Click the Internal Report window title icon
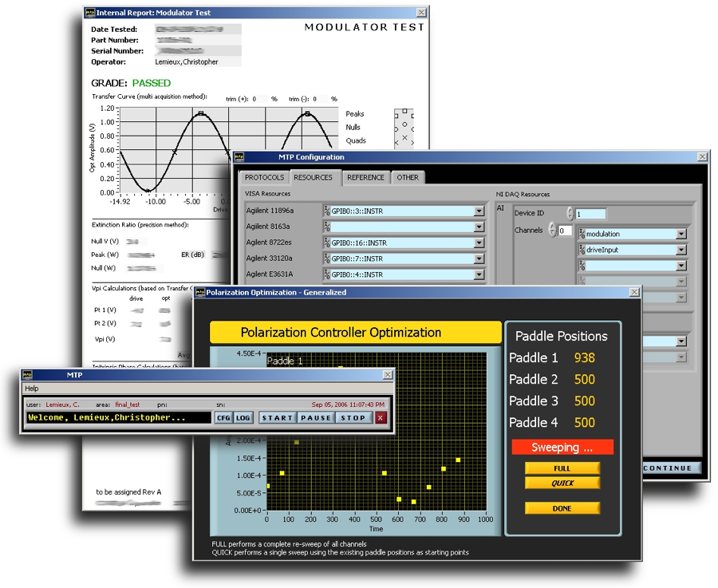The width and height of the screenshot is (718, 588). pyautogui.click(x=90, y=14)
